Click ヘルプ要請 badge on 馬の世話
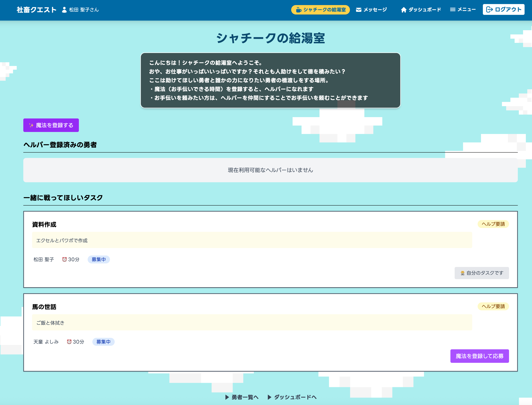Image resolution: width=532 pixels, height=405 pixels. coord(493,306)
